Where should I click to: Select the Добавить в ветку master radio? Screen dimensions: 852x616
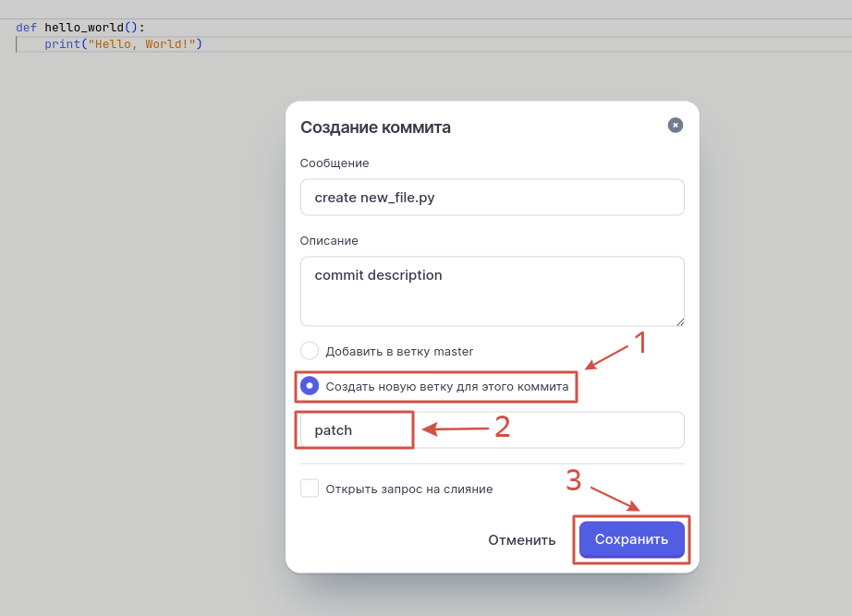pyautogui.click(x=310, y=351)
